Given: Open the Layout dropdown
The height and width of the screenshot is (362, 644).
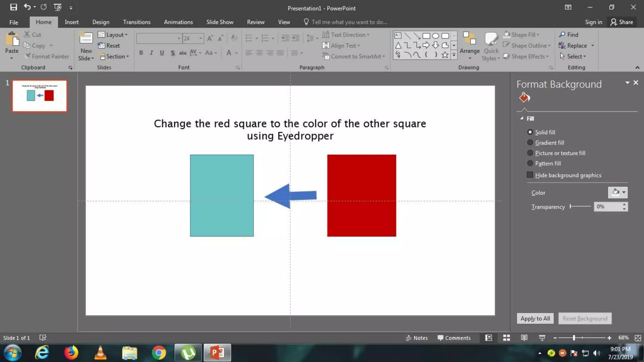Looking at the screenshot, I should [x=113, y=35].
